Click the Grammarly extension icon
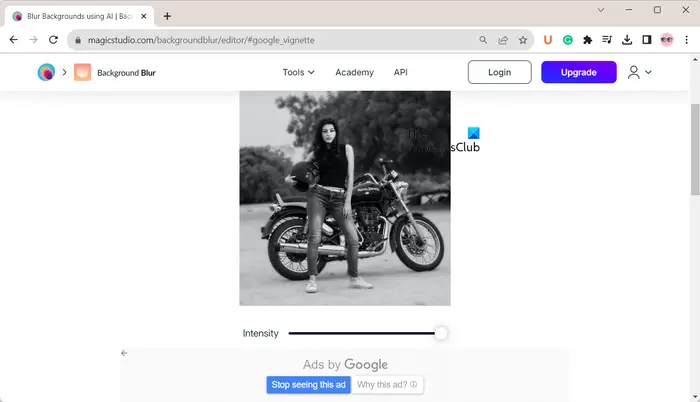The width and height of the screenshot is (700, 402). 568,40
